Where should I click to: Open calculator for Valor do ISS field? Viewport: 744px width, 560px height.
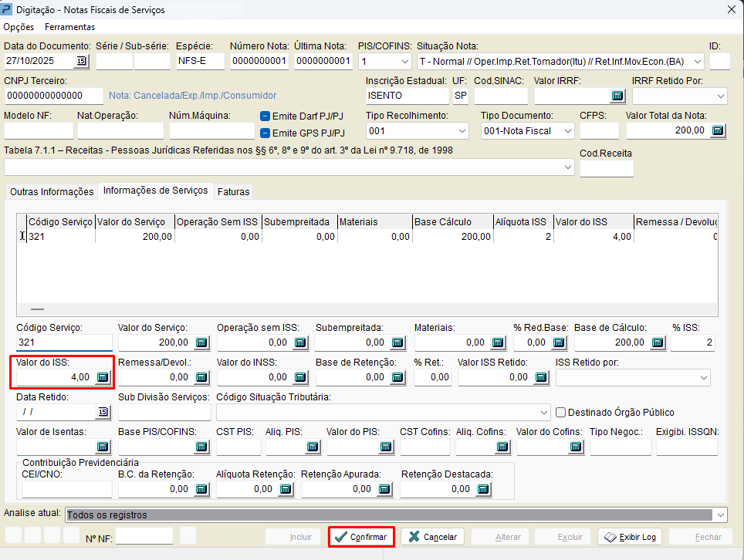103,377
